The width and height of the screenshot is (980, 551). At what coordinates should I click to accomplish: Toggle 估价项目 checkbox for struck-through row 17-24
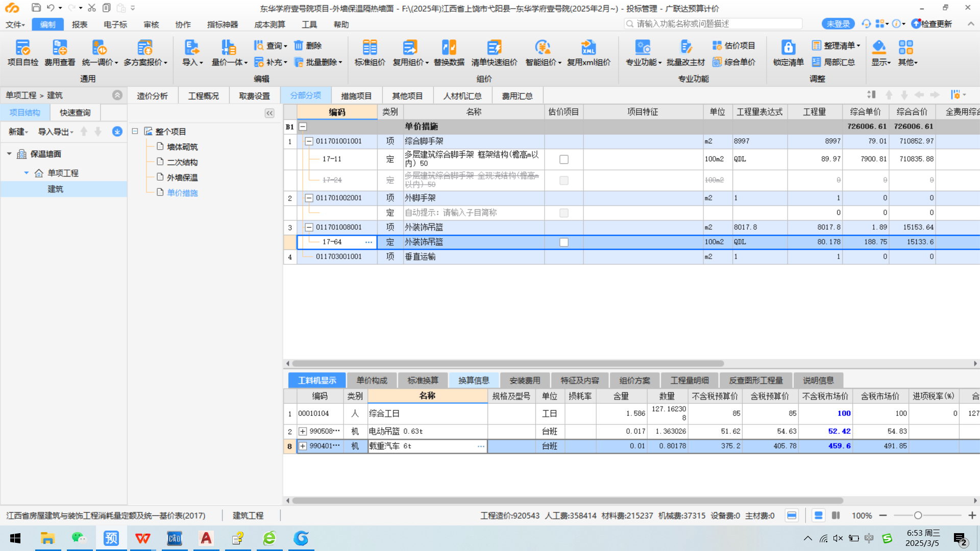tap(564, 180)
